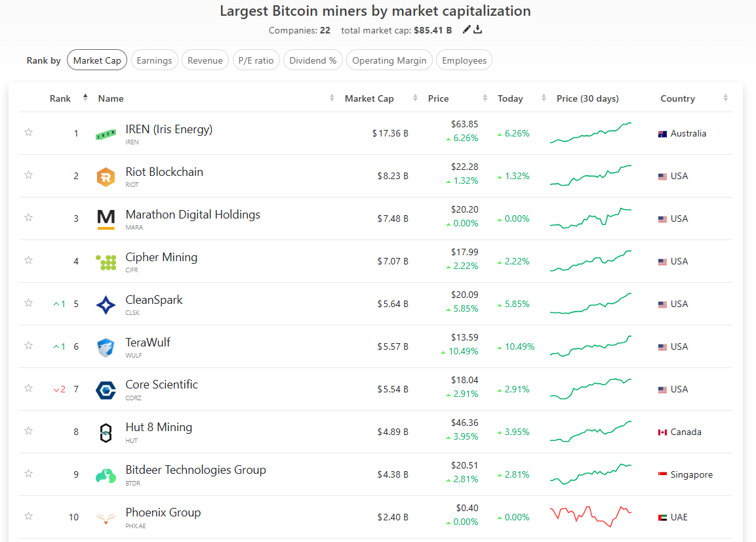
Task: Click the download icon near total market cap
Action: point(478,30)
